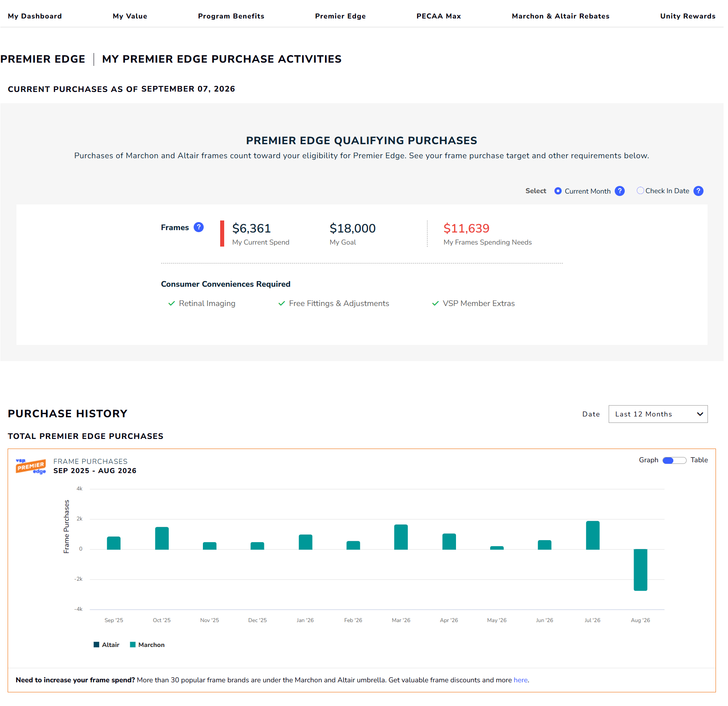Screen dimensions: 728x706
Task: Go to My Value tab
Action: click(130, 16)
